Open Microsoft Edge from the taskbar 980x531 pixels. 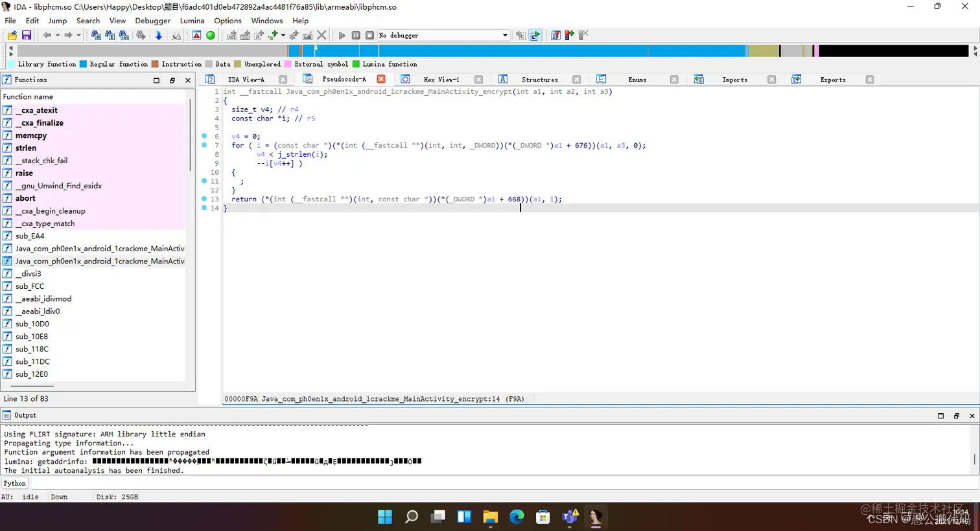(517, 517)
